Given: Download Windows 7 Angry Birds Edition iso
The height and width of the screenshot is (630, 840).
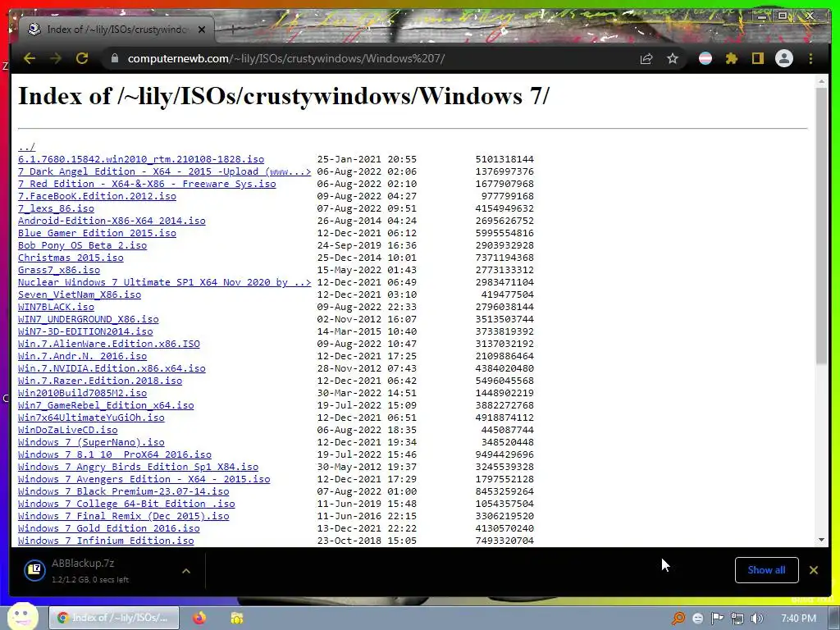Looking at the screenshot, I should [138, 467].
